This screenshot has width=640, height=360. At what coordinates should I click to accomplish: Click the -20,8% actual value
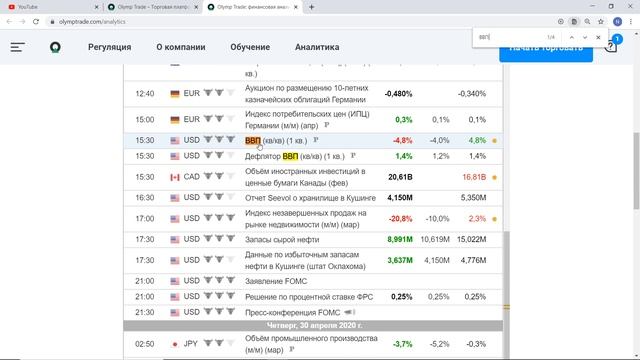pyautogui.click(x=400, y=219)
